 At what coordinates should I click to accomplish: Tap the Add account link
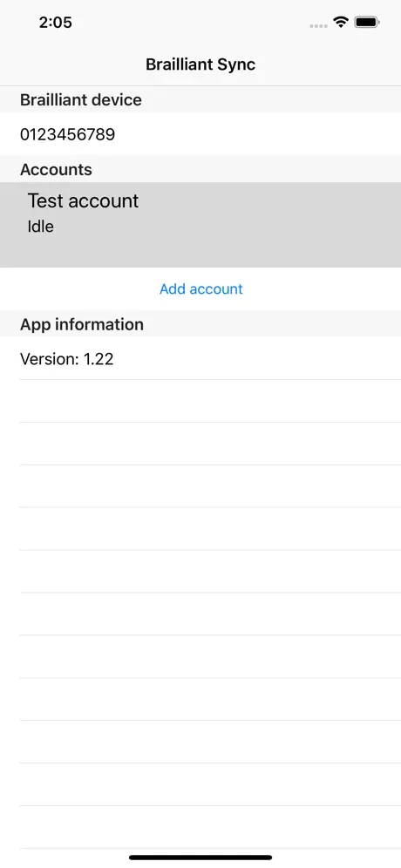tap(201, 288)
